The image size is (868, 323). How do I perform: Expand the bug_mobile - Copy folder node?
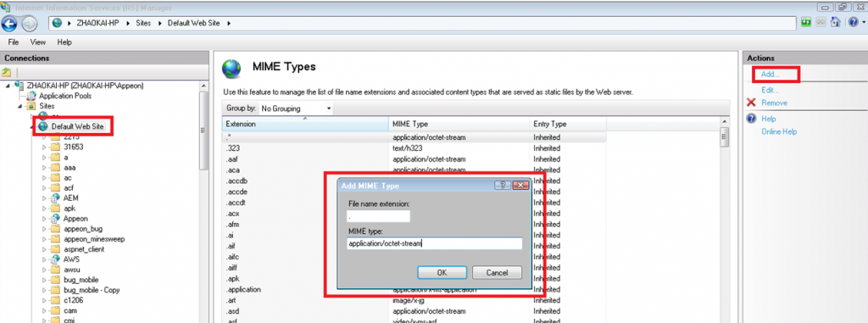44,290
